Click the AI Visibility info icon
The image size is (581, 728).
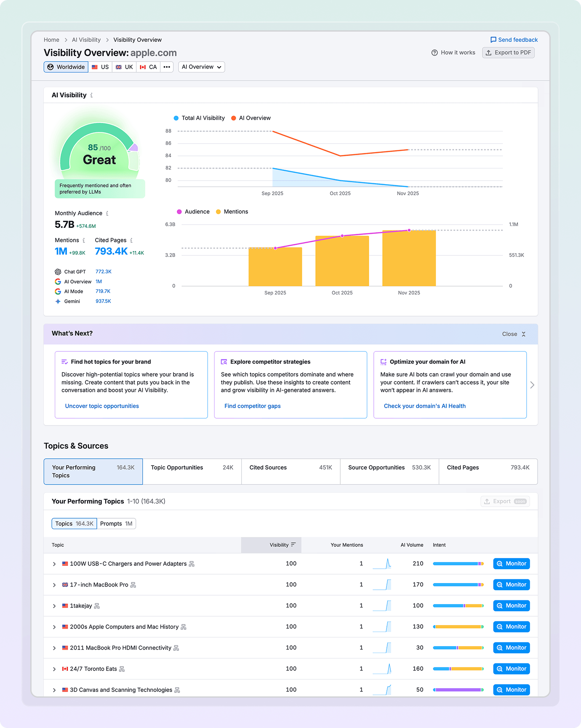click(x=91, y=95)
